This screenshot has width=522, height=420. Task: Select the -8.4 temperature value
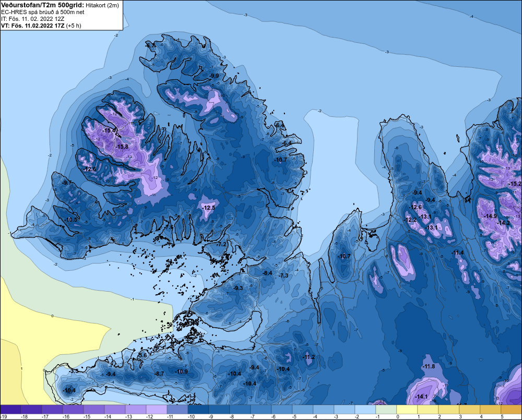[267, 273]
